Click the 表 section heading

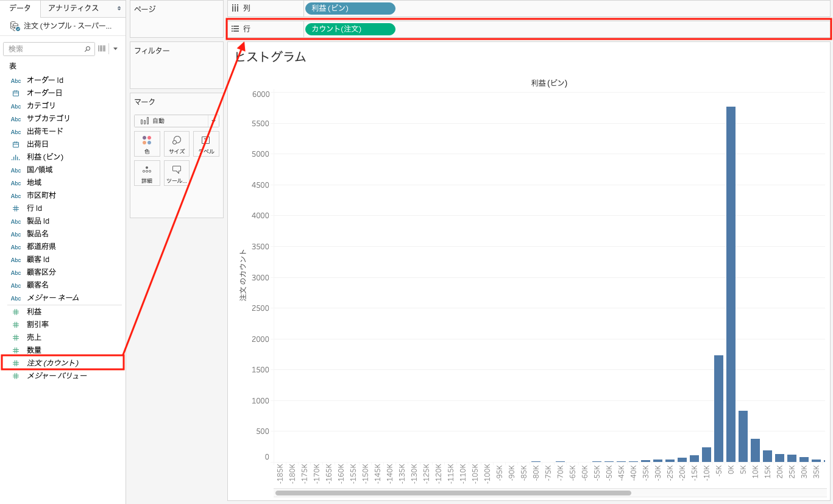[x=12, y=66]
